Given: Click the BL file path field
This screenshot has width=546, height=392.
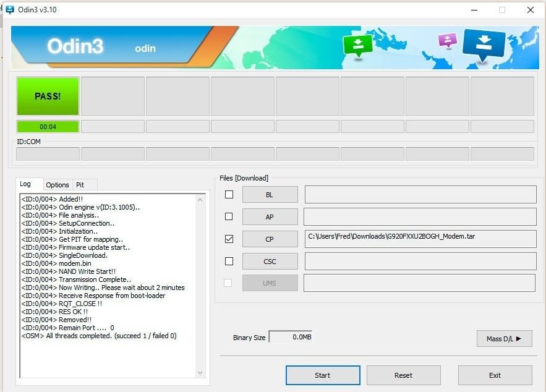Looking at the screenshot, I should (x=420, y=194).
